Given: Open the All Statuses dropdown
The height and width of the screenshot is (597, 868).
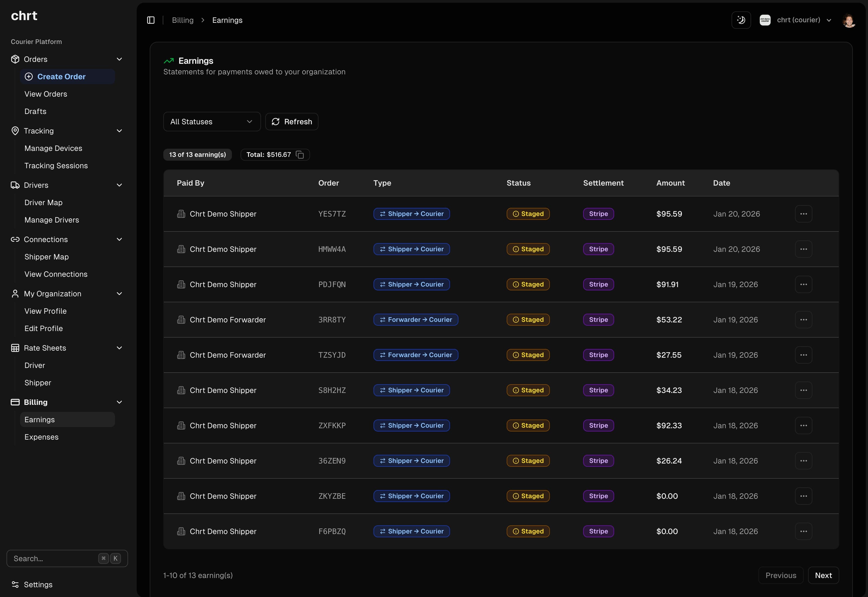Looking at the screenshot, I should pyautogui.click(x=212, y=121).
